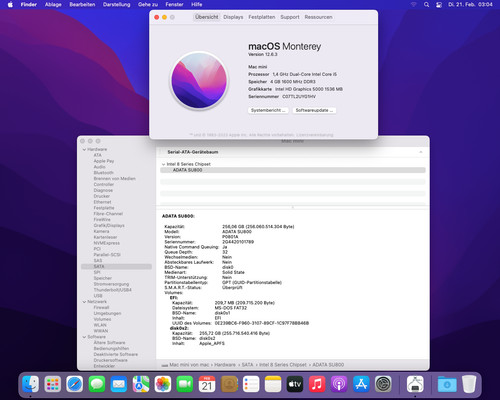Open Podcasts app in Dock
The width and height of the screenshot is (500, 400).
pos(339,384)
